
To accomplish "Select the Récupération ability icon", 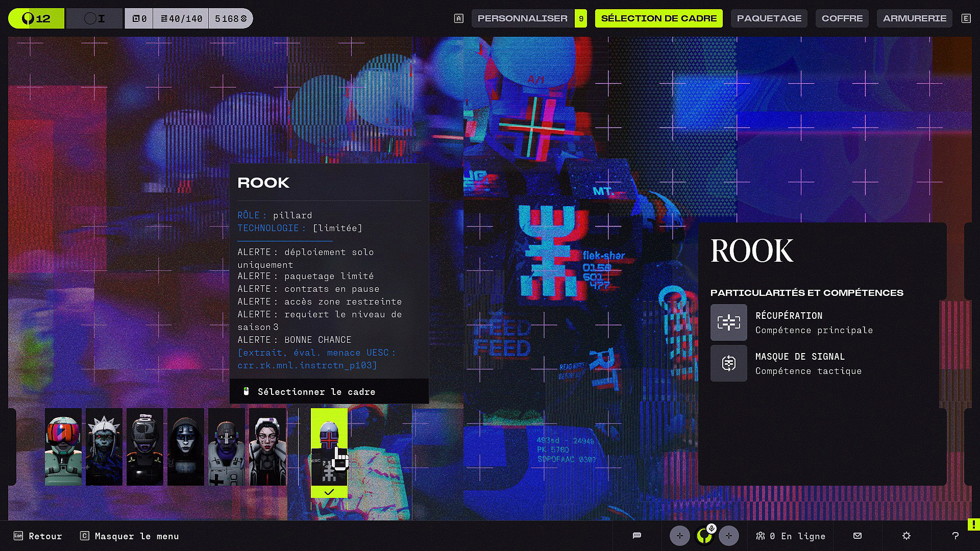I will click(728, 322).
